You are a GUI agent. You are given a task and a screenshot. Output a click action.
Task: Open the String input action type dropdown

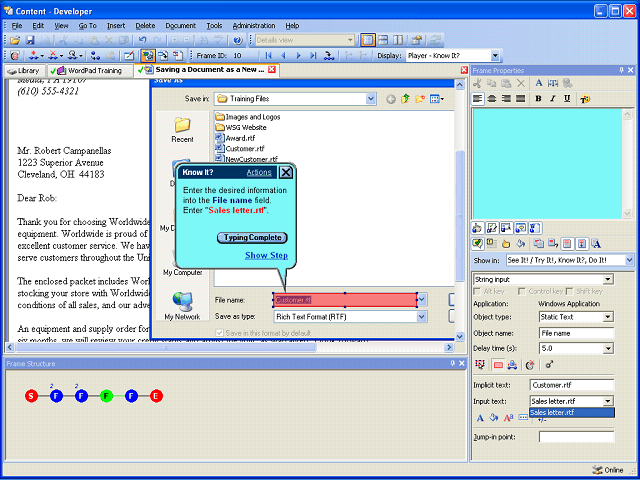pyautogui.click(x=608, y=280)
